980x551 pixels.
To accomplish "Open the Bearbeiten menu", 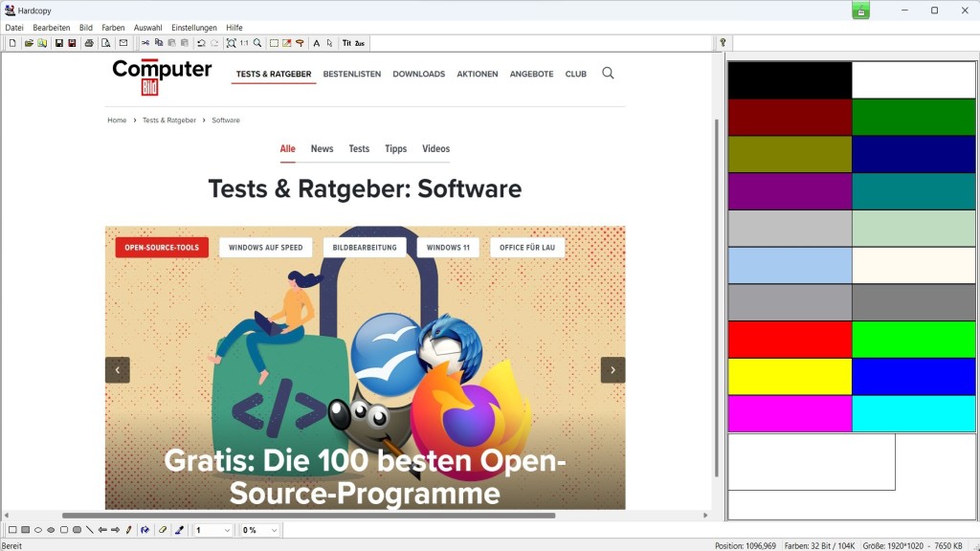I will point(52,28).
